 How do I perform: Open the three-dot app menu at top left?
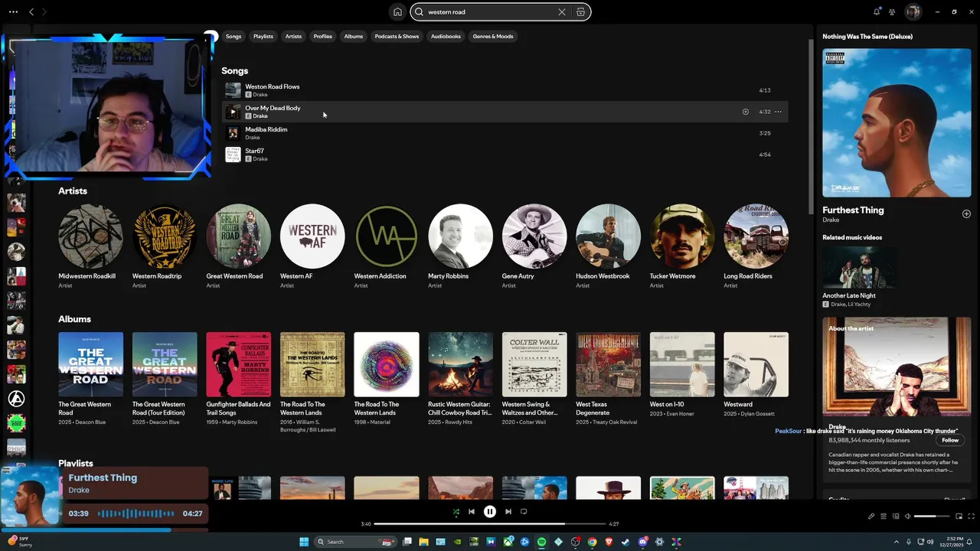(13, 11)
